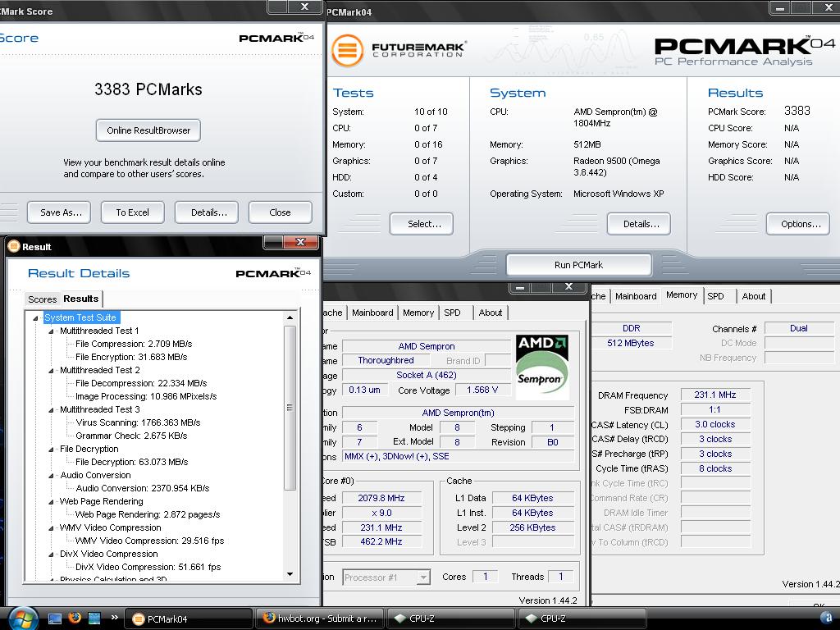Image resolution: width=840 pixels, height=630 pixels.
Task: Collapse Audio Conversion node
Action: [51, 476]
